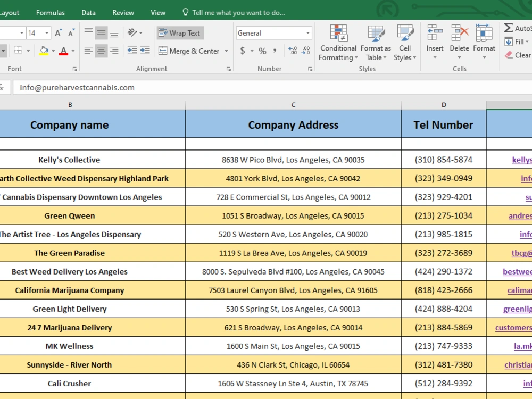Toggle the Wrap Text button
This screenshot has height=399, width=532.
click(x=180, y=33)
